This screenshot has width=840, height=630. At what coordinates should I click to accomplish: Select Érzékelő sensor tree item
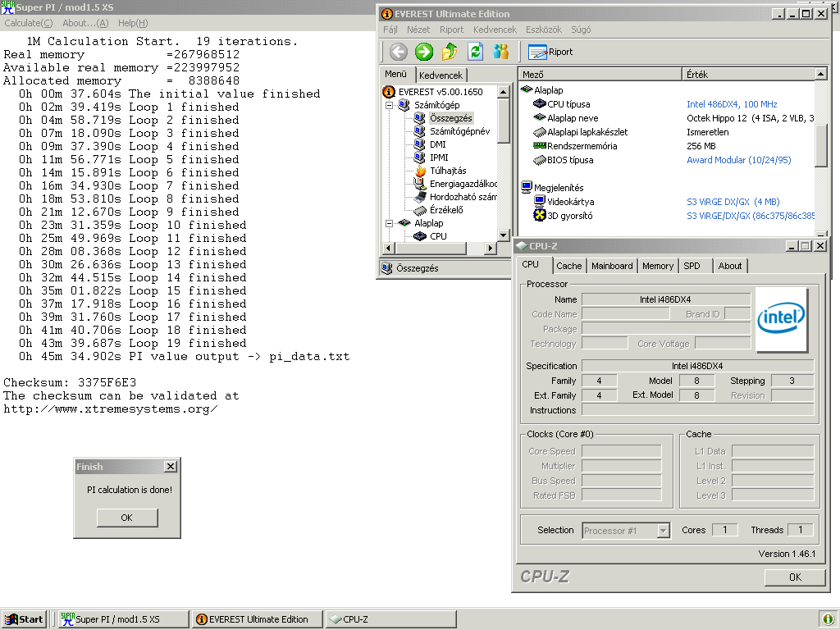446,210
